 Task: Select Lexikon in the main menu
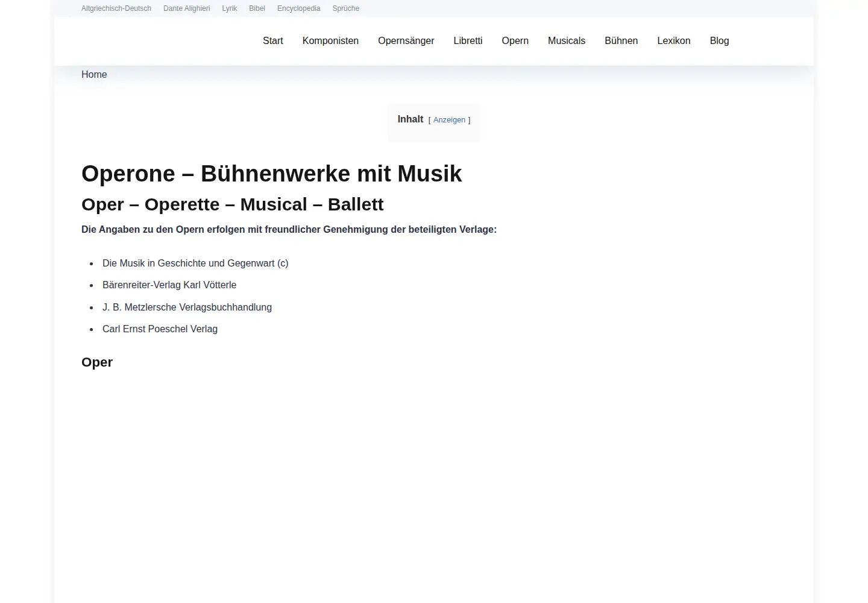(673, 41)
